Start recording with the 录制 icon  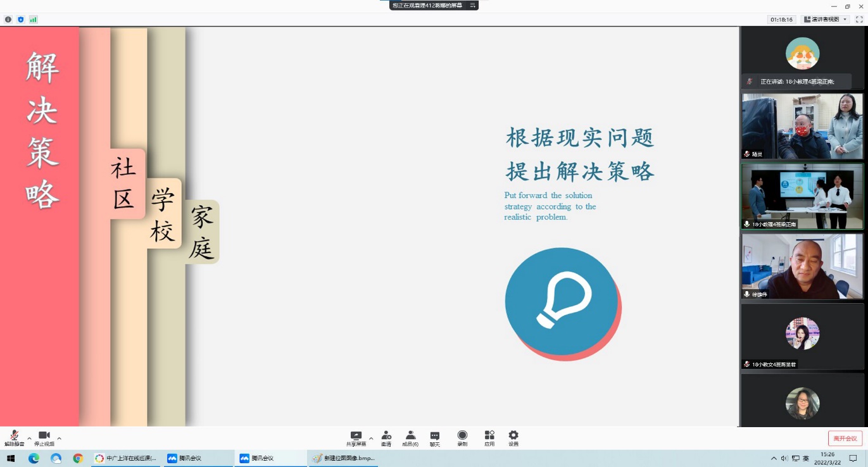(x=462, y=438)
